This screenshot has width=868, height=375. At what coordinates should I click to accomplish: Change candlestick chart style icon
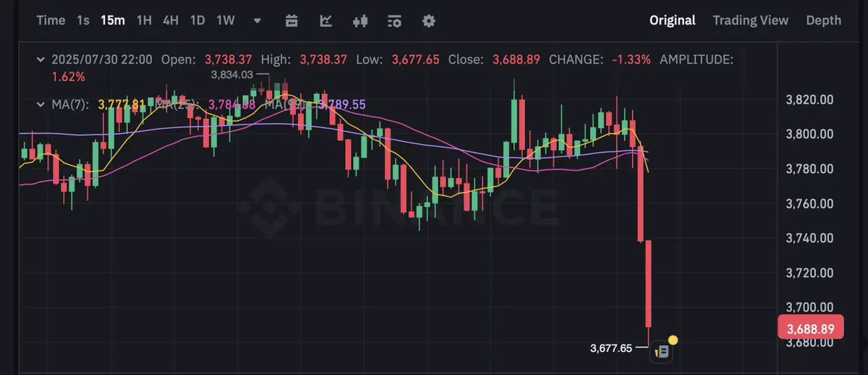360,21
